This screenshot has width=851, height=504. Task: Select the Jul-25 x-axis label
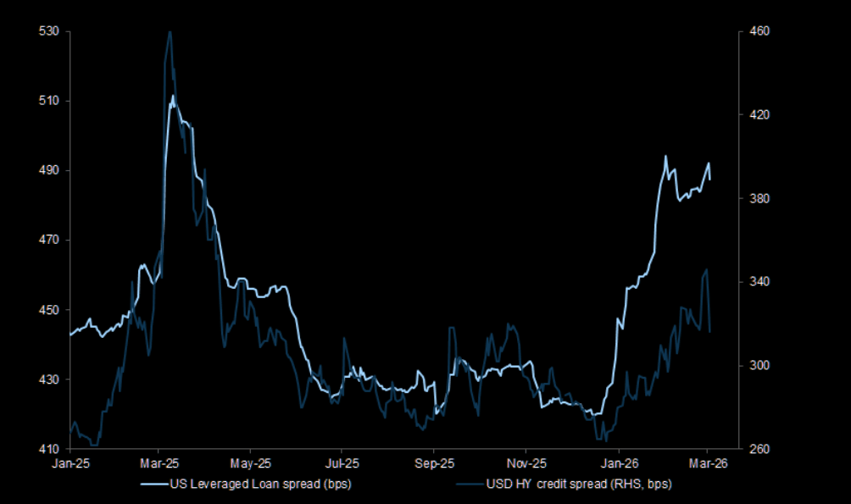pos(342,463)
